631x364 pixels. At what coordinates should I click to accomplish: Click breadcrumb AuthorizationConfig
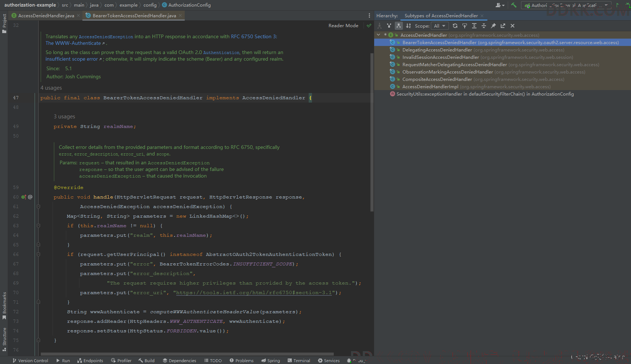coord(187,5)
